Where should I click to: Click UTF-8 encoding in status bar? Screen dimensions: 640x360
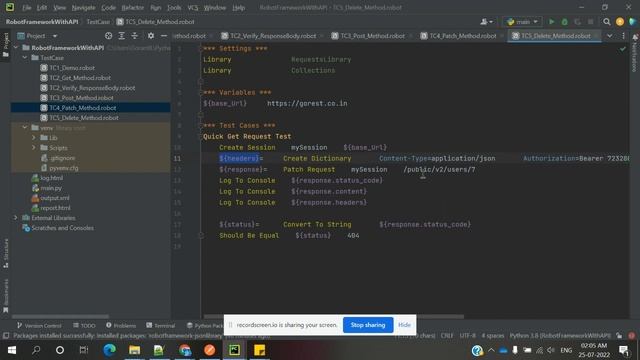(x=467, y=336)
